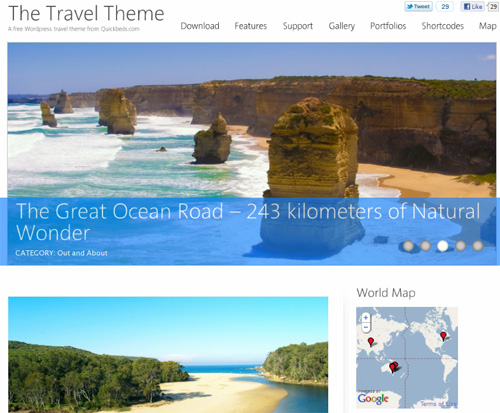The width and height of the screenshot is (500, 413).
Task: Switch to the first slider dot
Action: pyautogui.click(x=408, y=246)
